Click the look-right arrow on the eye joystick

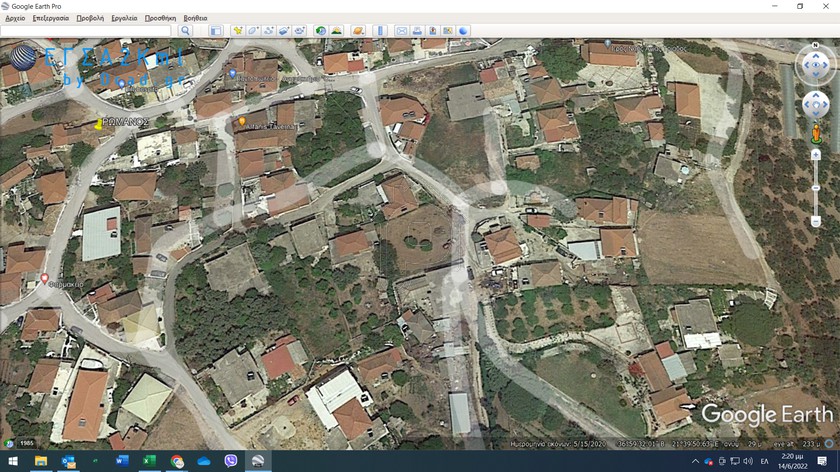coord(826,65)
